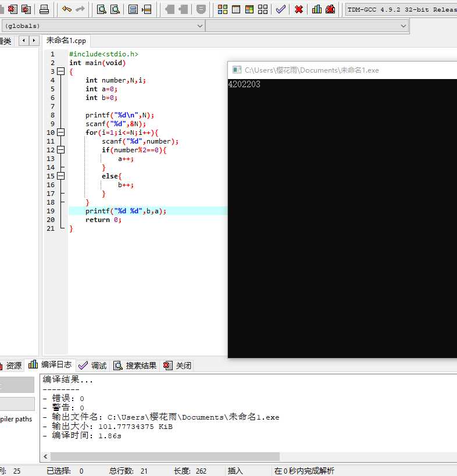Click the greyed-out bookmark toggle icon
This screenshot has width=457, height=476.
pos(201,9)
